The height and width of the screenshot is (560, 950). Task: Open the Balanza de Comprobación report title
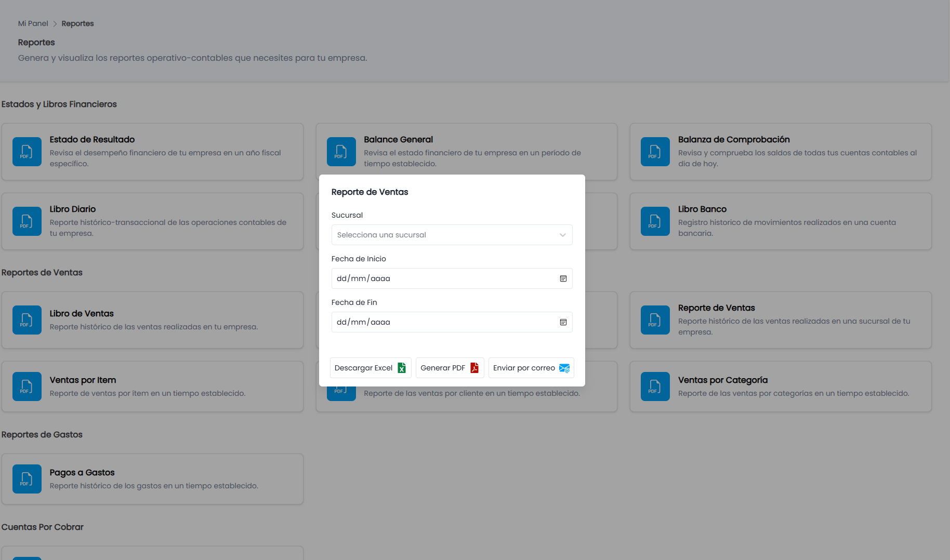(x=734, y=139)
